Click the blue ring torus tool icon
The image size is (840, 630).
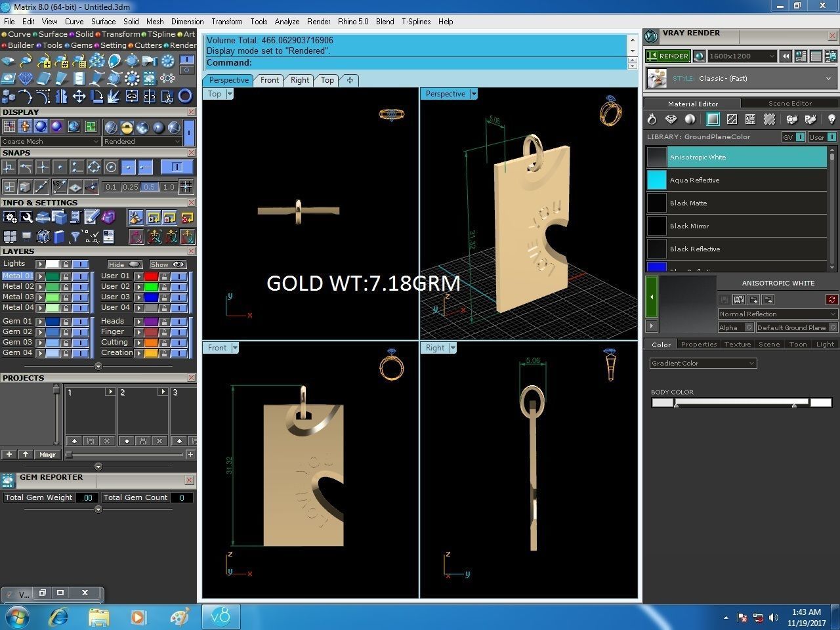pos(185,96)
